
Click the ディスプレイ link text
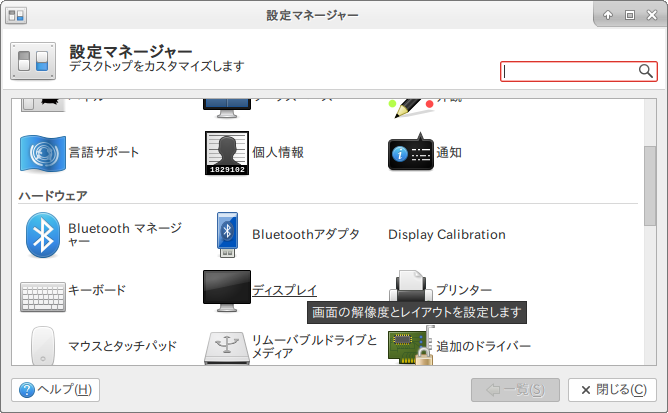285,290
